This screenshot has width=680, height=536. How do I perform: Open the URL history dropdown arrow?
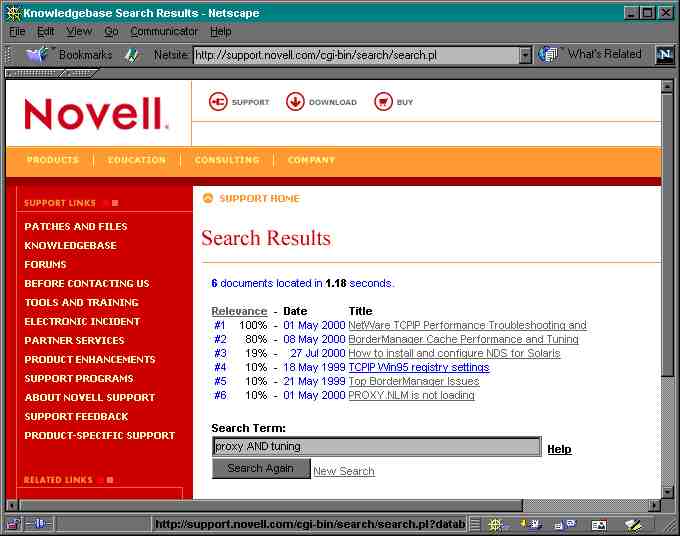(x=525, y=55)
